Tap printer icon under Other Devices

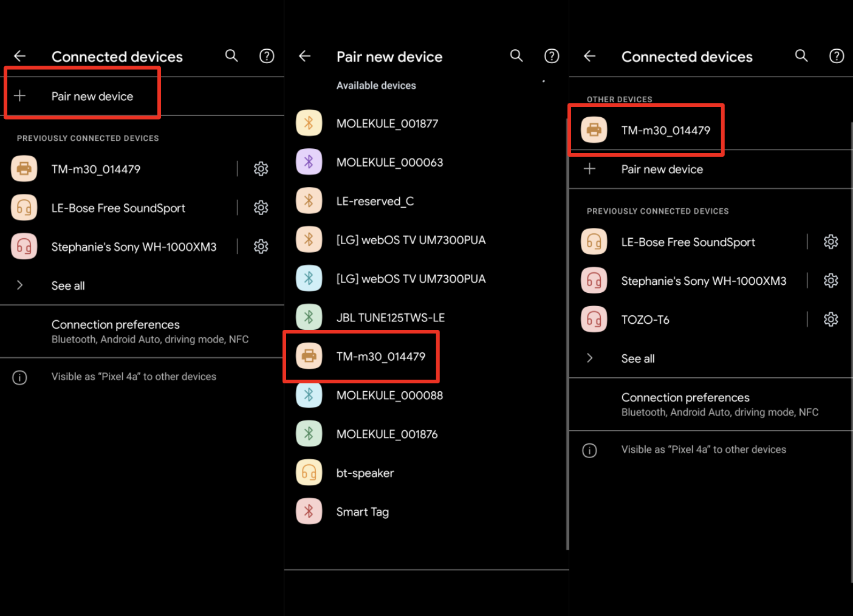(594, 130)
